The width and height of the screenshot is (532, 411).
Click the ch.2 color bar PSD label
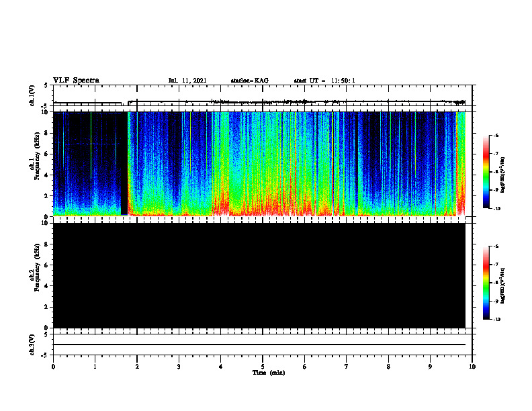(503, 285)
